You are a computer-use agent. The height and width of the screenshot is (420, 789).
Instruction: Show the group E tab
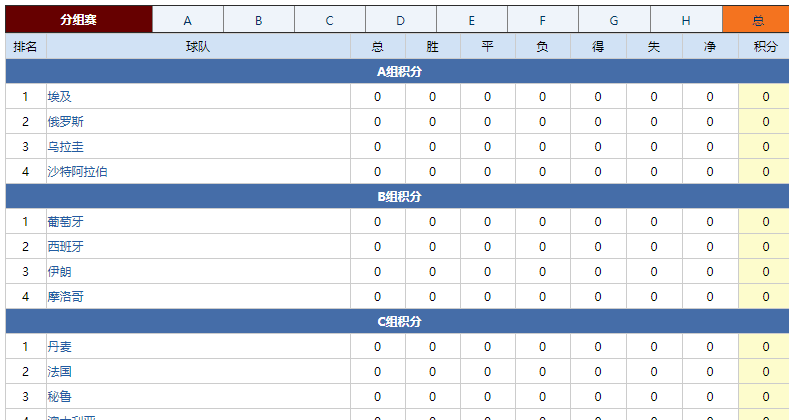pos(471,20)
